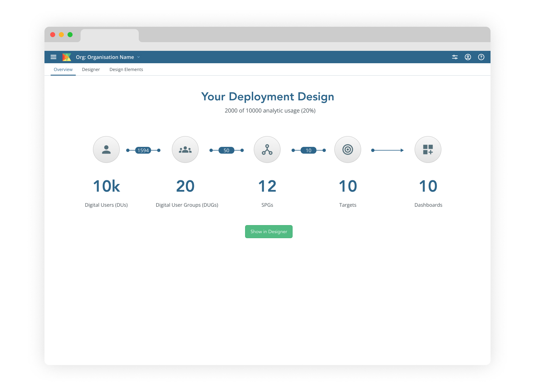This screenshot has height=392, width=535.
Task: Click the 10 connection badge
Action: coord(308,151)
